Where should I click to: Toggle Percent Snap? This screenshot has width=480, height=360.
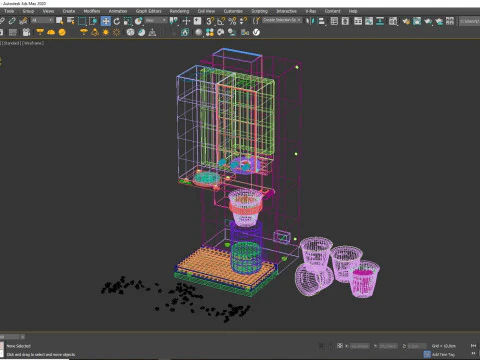pos(232,21)
